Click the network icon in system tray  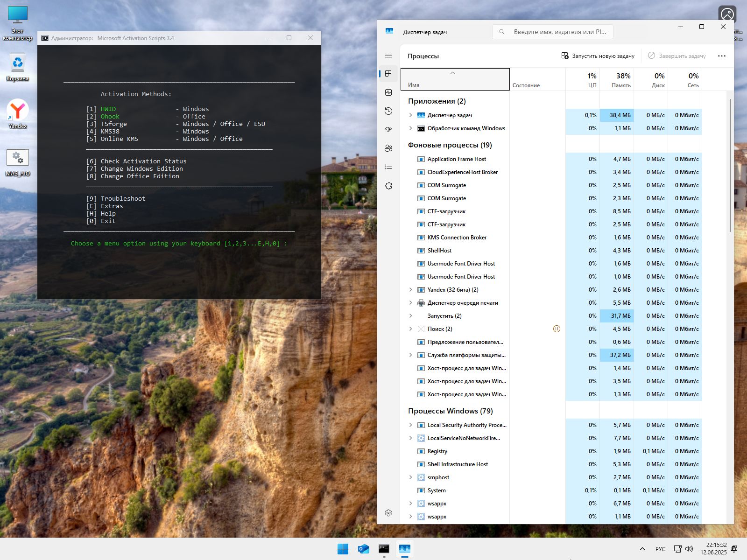click(677, 549)
